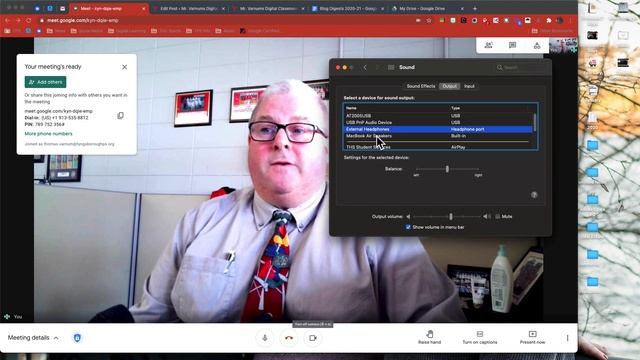Image resolution: width=640 pixels, height=360 pixels.
Task: Expand Meeting details
Action: pos(33,338)
